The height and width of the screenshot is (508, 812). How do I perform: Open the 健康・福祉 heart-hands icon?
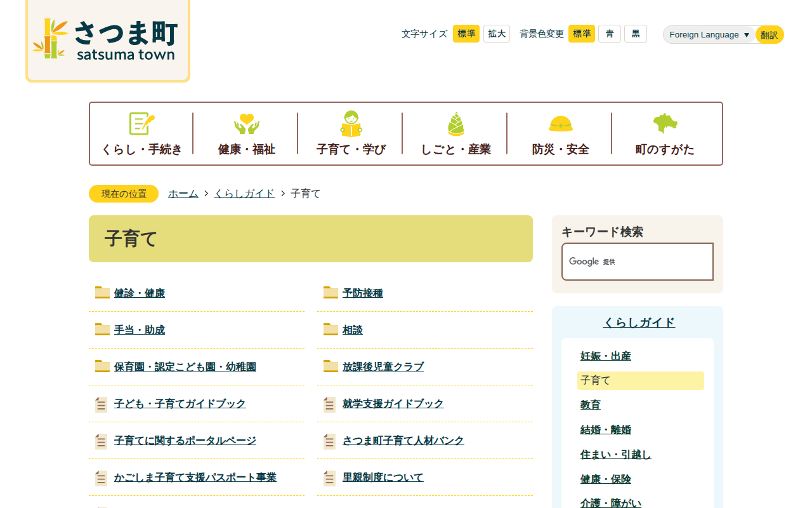coord(247,124)
